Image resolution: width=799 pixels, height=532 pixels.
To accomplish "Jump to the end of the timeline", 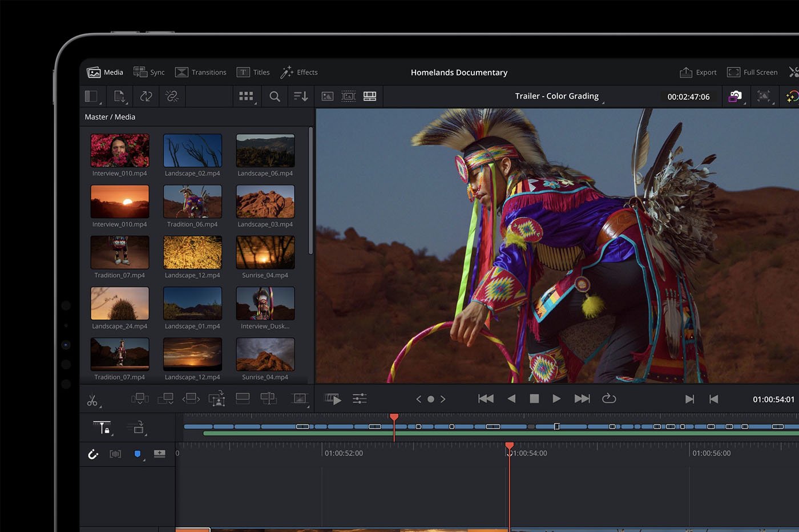I will (582, 398).
